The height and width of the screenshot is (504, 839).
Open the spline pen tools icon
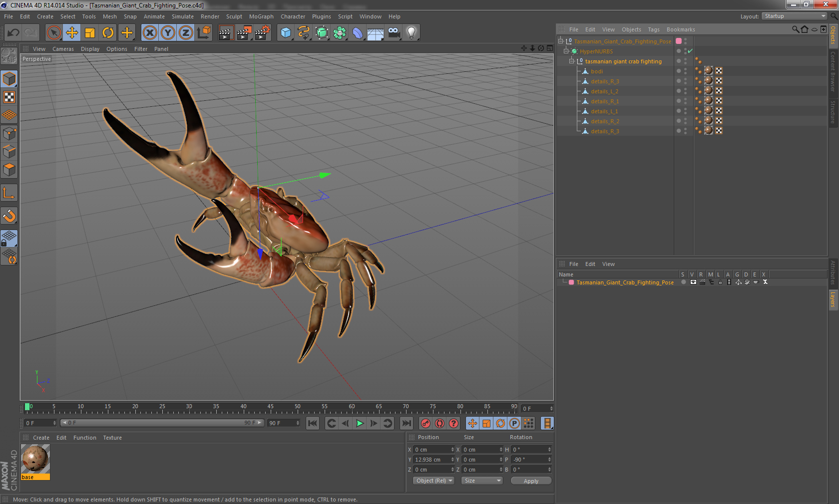click(304, 33)
